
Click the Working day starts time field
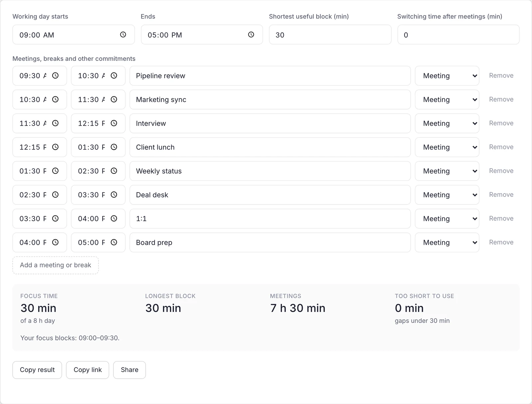coord(73,35)
